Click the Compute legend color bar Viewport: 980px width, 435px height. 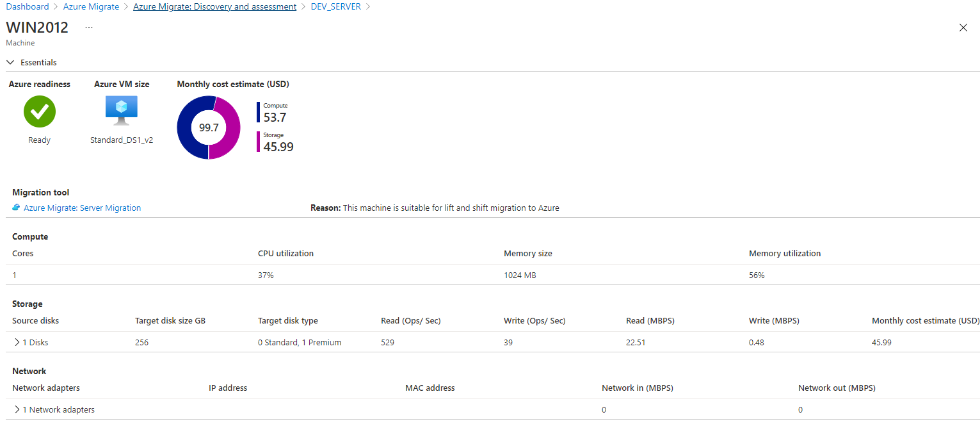click(259, 112)
